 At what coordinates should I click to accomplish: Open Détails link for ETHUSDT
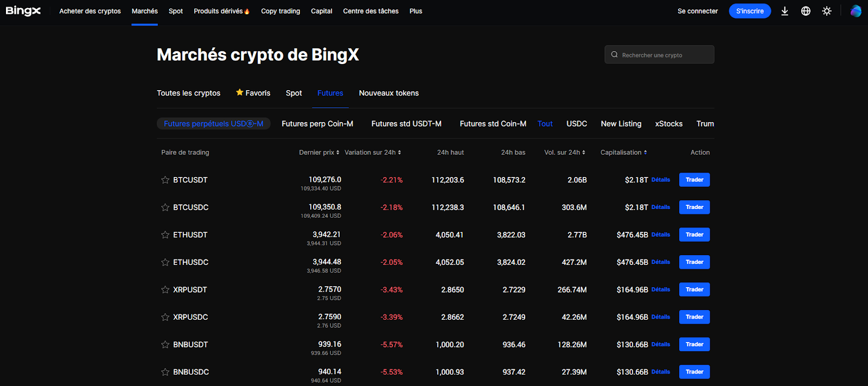click(661, 235)
